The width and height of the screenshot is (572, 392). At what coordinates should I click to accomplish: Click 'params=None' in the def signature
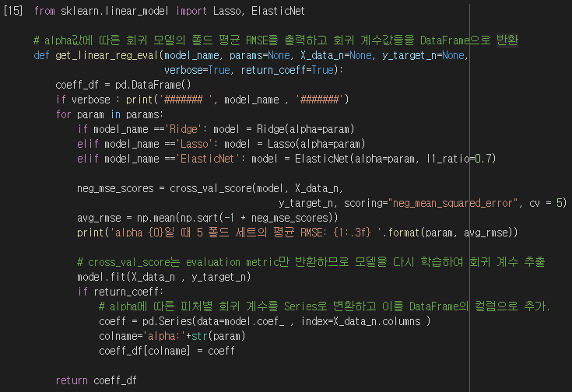(x=259, y=55)
